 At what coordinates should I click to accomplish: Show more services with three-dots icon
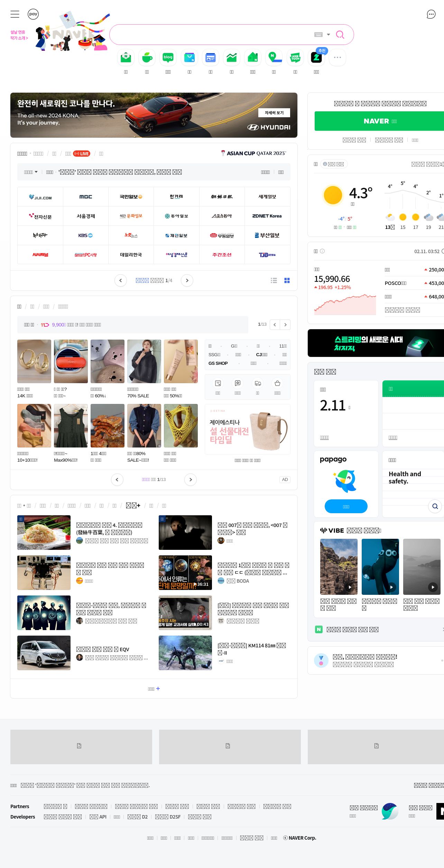(337, 57)
